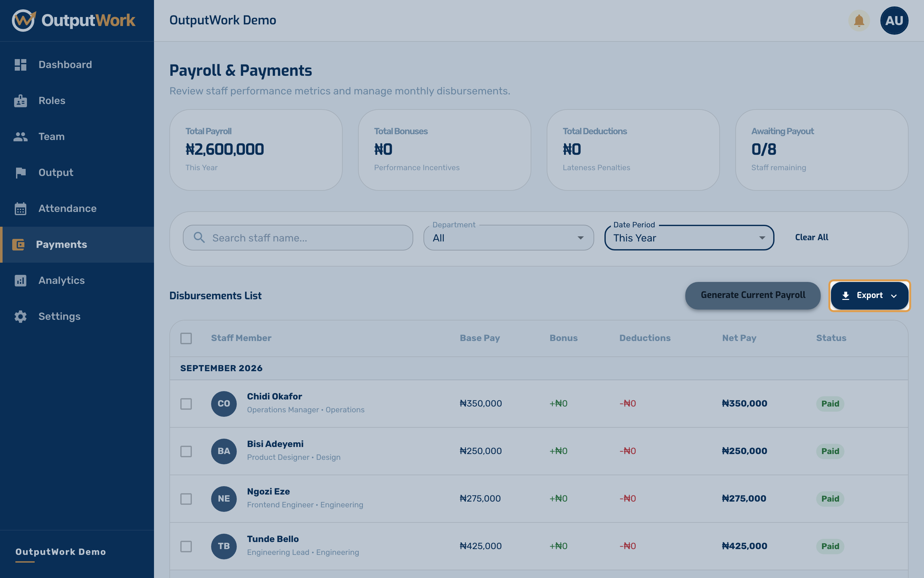Click the Total Payroll summary card
Screen dimensions: 924x578
click(x=256, y=150)
